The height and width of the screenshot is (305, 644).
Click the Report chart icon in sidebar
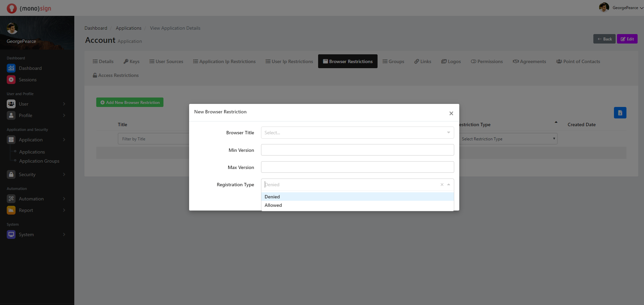coord(11,210)
